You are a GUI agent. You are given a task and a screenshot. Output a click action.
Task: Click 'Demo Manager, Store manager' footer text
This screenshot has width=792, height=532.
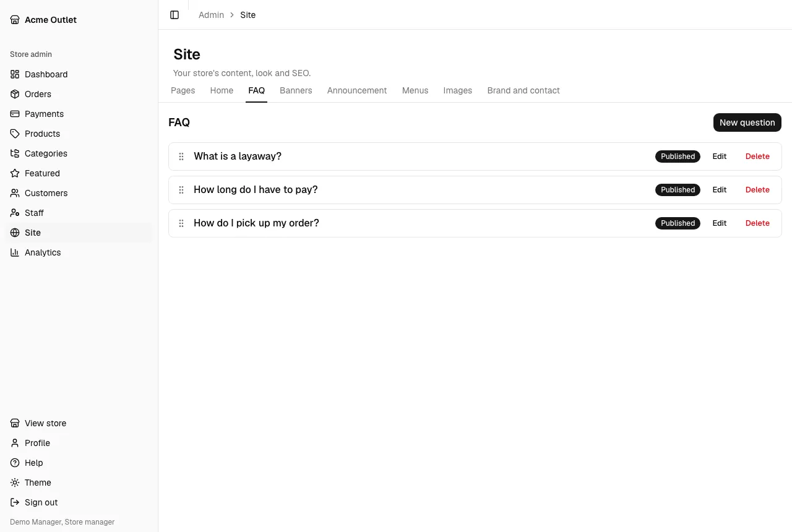tap(62, 522)
